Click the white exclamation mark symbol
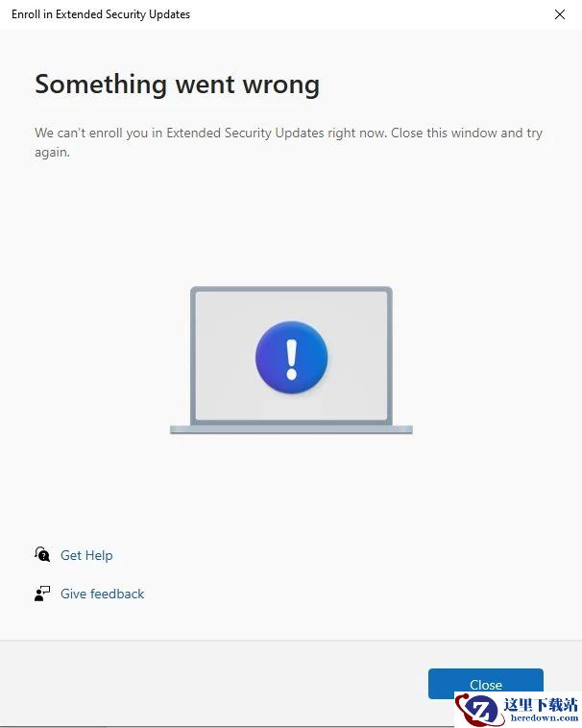This screenshot has width=582, height=728. (x=291, y=359)
